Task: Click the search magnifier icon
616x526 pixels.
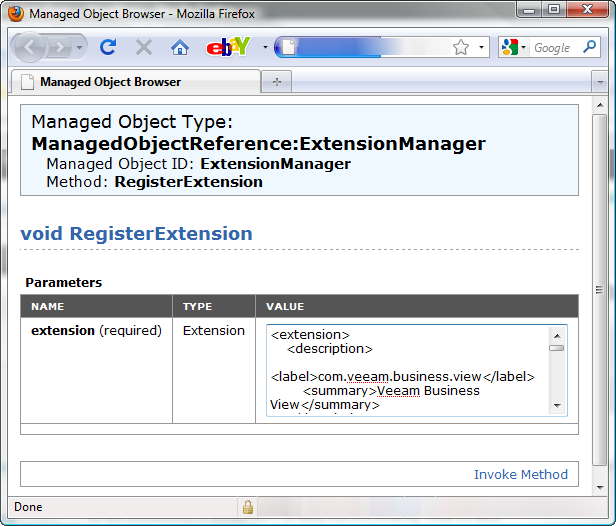Action: 590,47
